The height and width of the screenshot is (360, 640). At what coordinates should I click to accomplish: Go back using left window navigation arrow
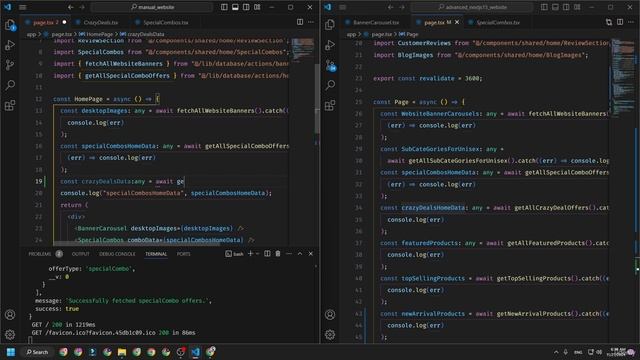point(71,7)
